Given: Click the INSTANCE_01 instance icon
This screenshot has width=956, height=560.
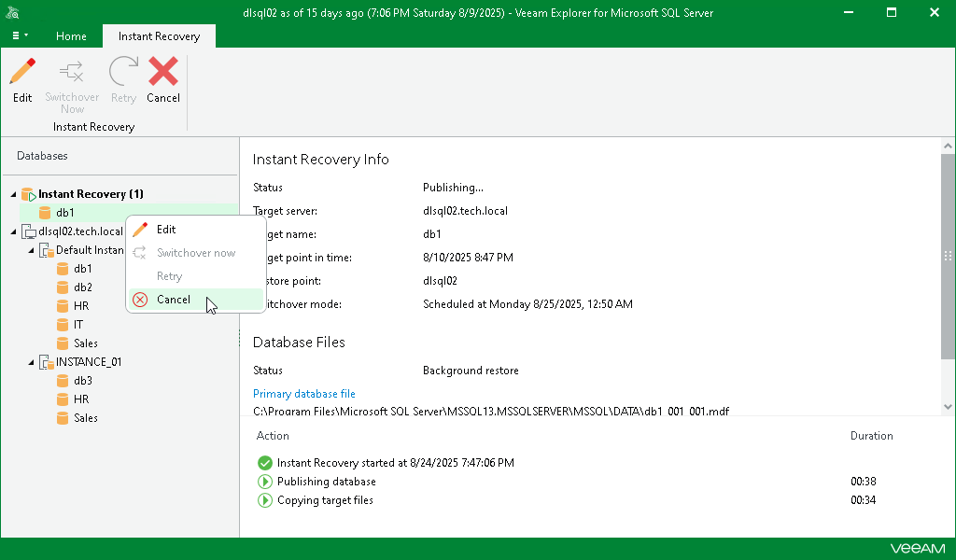Looking at the screenshot, I should 46,362.
